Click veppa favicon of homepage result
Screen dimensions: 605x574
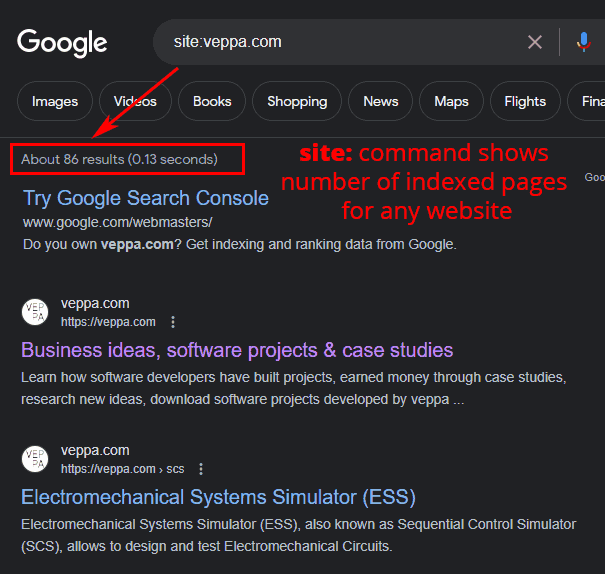coord(35,312)
